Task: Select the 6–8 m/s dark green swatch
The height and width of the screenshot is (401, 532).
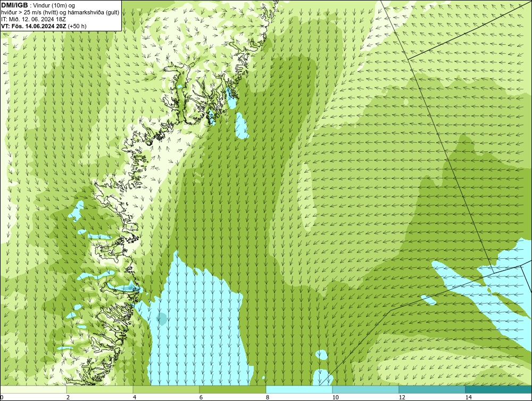Action: (x=233, y=389)
